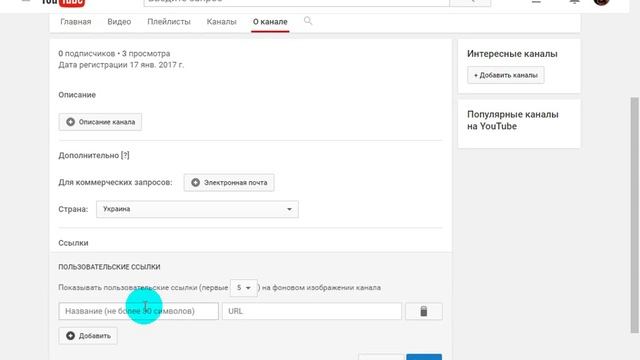640x360 pixels.
Task: Focus the link Название input field
Action: coord(138,311)
